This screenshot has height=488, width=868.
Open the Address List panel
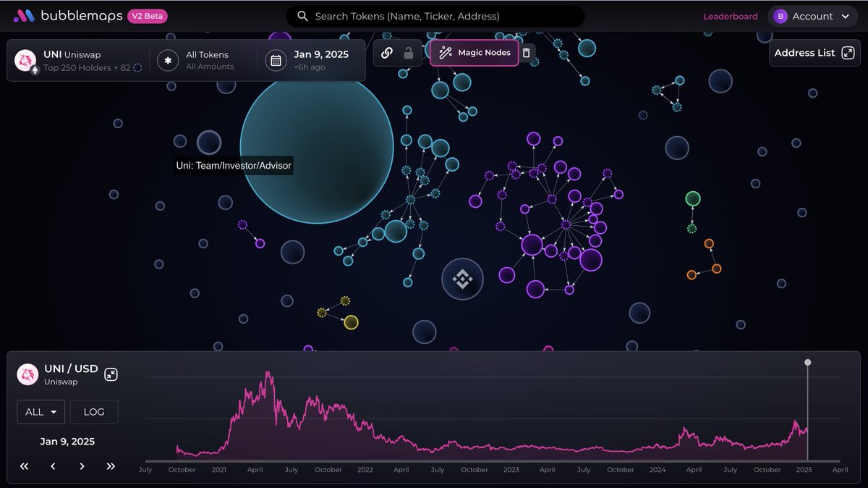(x=814, y=53)
